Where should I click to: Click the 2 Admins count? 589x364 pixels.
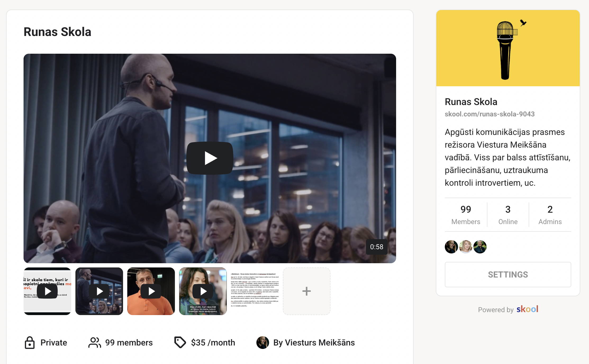click(x=550, y=215)
